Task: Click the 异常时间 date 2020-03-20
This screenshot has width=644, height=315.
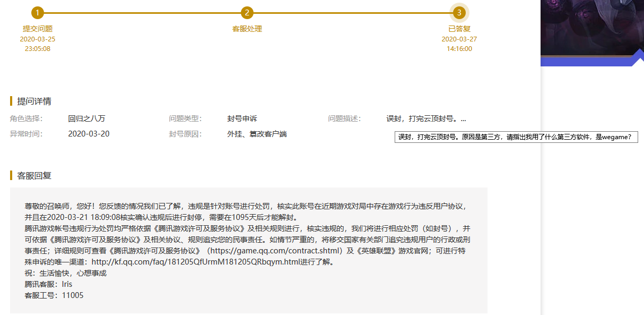Action: tap(89, 134)
